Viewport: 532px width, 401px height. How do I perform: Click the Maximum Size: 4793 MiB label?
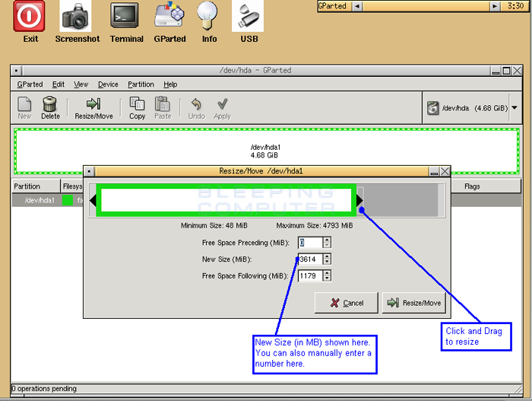pos(315,226)
